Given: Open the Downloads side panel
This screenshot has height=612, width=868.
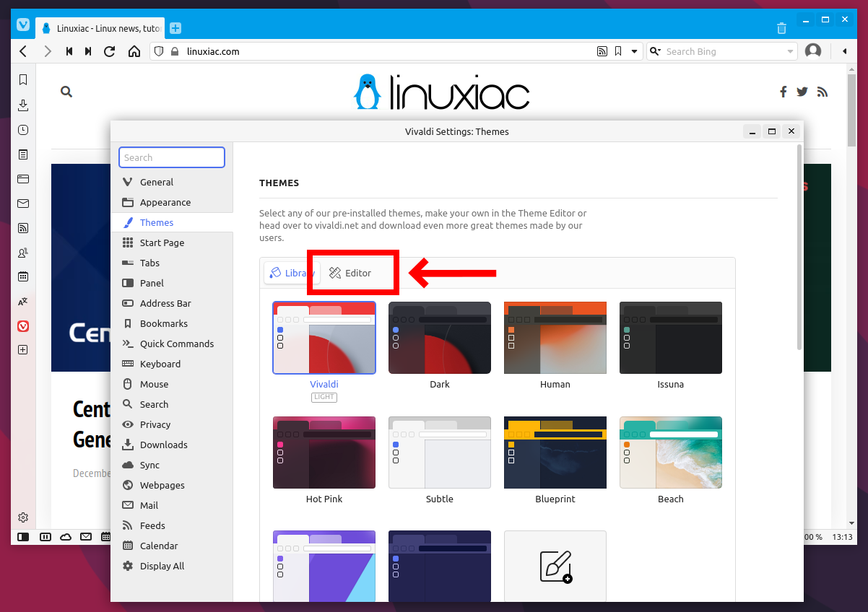Looking at the screenshot, I should (23, 105).
